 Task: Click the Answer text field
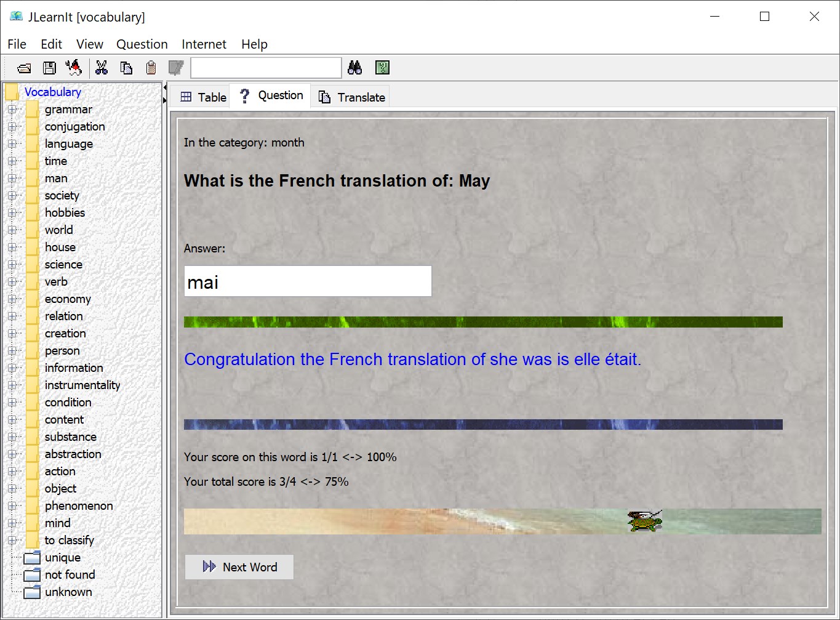pos(308,282)
